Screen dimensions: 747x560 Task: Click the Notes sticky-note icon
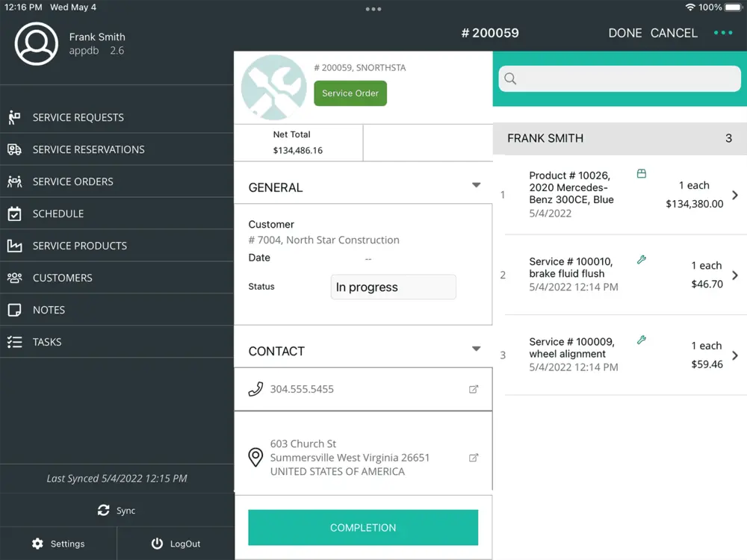(x=14, y=310)
